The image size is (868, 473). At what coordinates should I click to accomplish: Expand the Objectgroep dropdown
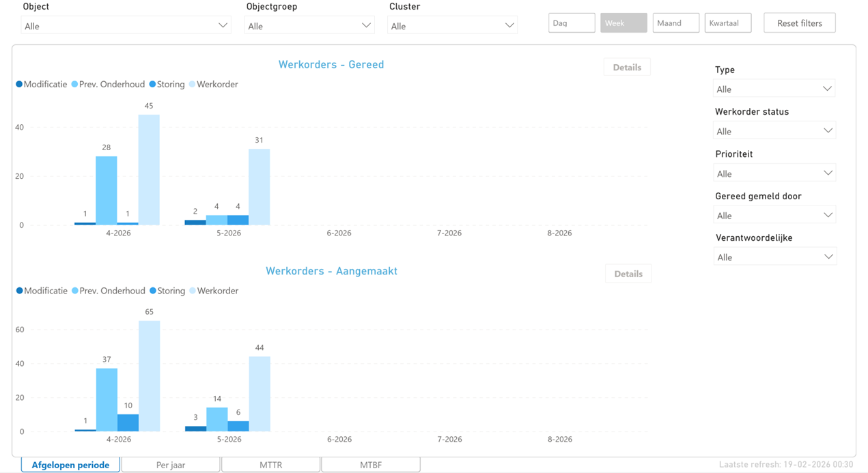309,26
